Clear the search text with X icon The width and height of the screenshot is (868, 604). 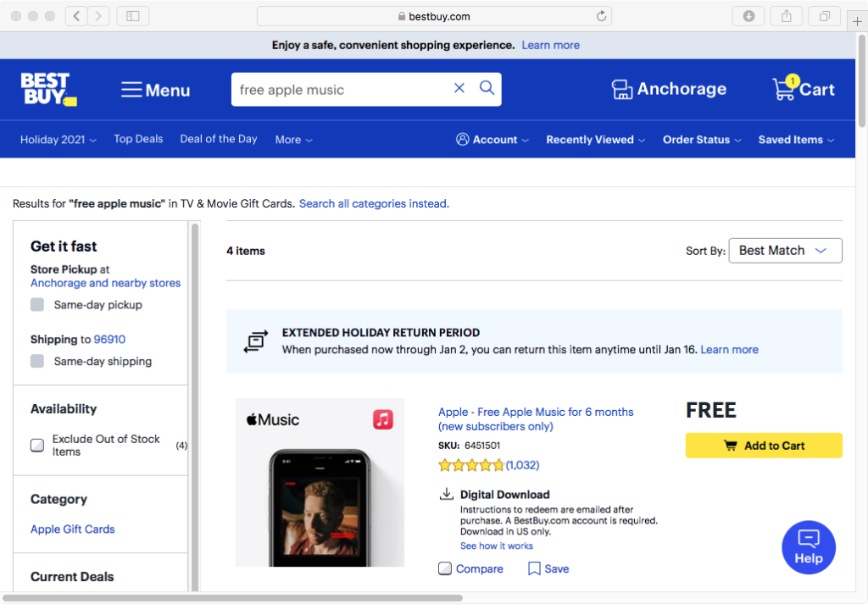[x=459, y=88]
